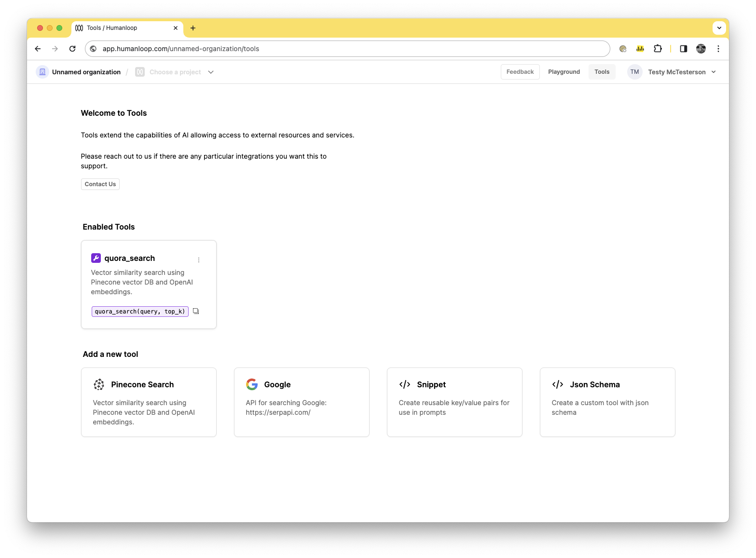Click the reload page icon

point(72,49)
